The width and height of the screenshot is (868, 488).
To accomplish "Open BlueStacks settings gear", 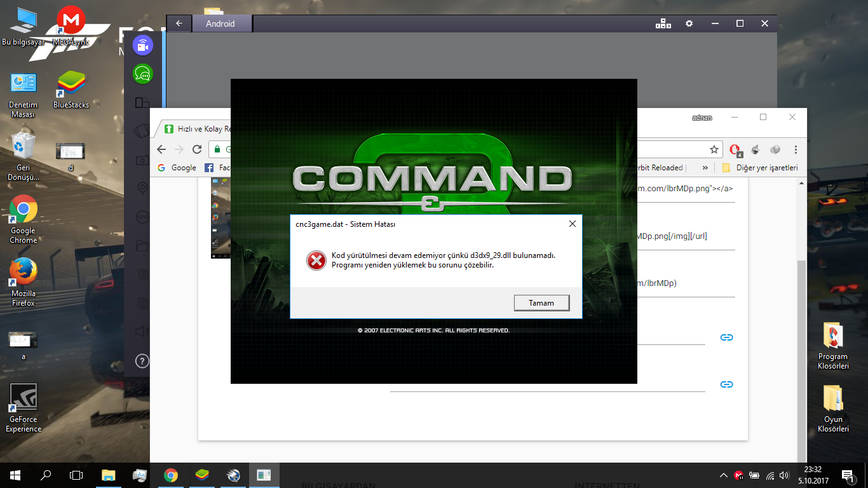I will click(x=689, y=24).
